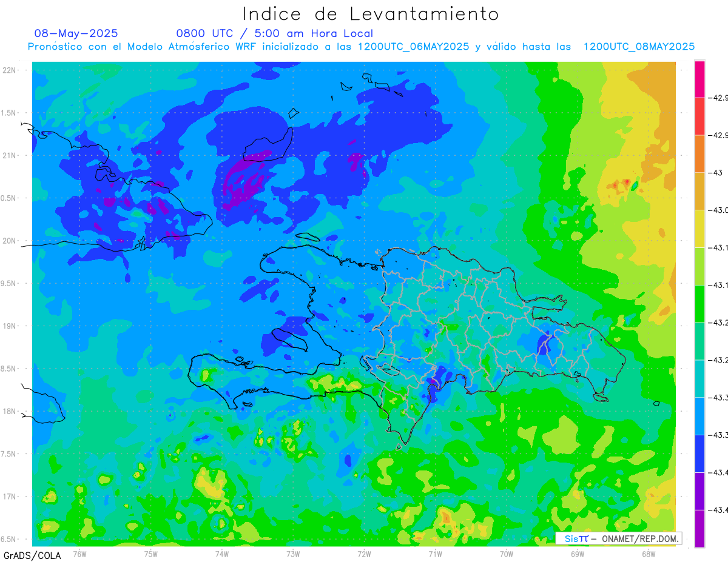
Task: Click the '1200UTC_06MAY2025' initialization time text
Action: tap(413, 47)
